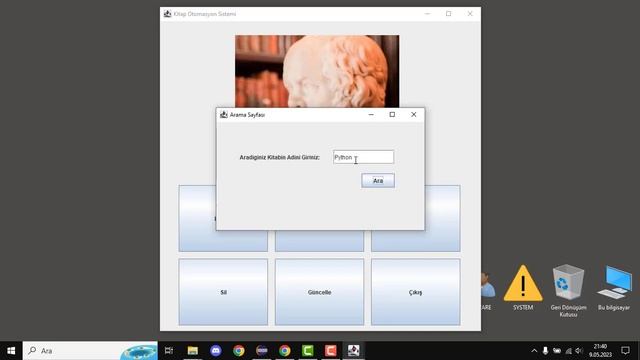
Task: Close the Arama Sayfası dialog
Action: [x=413, y=115]
